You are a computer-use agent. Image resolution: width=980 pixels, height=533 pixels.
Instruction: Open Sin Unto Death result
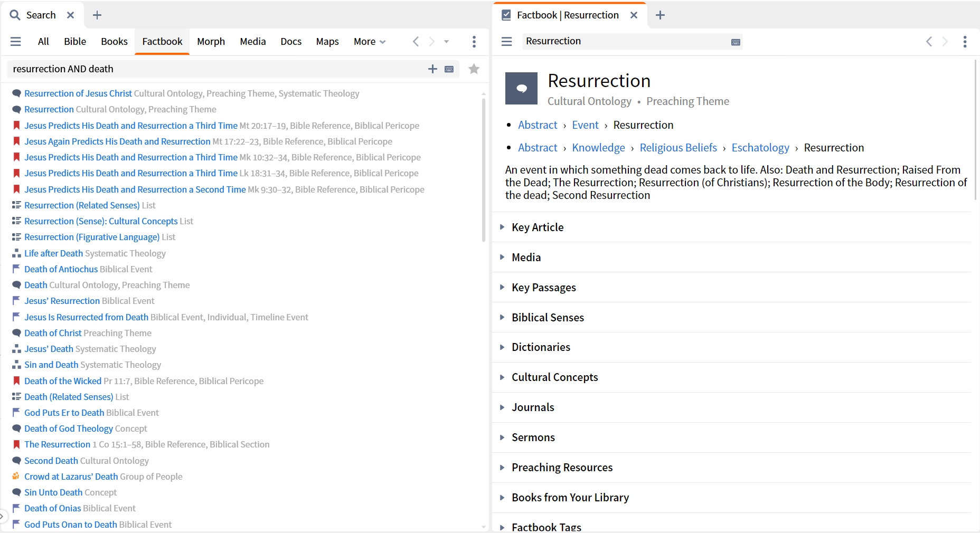tap(53, 492)
